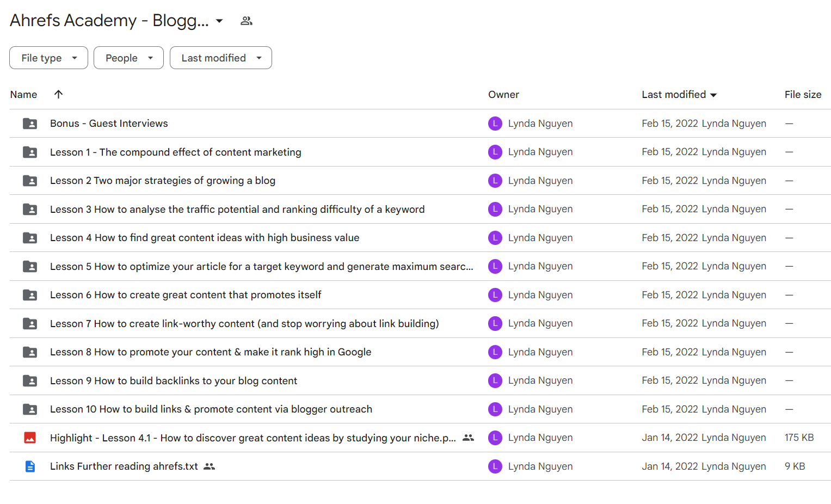This screenshot has width=831, height=504.
Task: Open the People filter dropdown
Action: (x=128, y=58)
